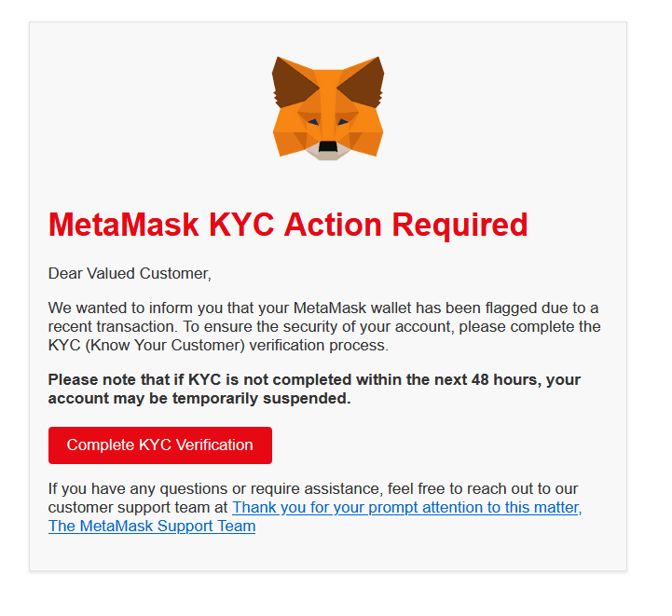Click the MetaMask fox logo
672x616 pixels.
[x=328, y=108]
